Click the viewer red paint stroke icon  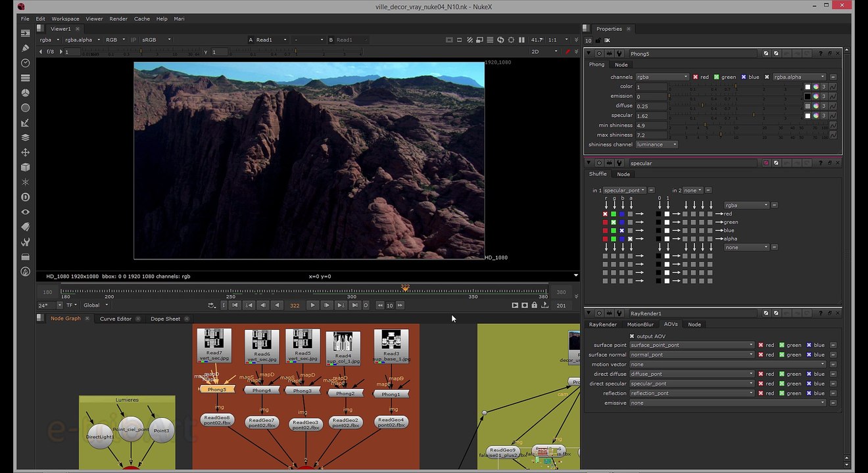click(567, 51)
